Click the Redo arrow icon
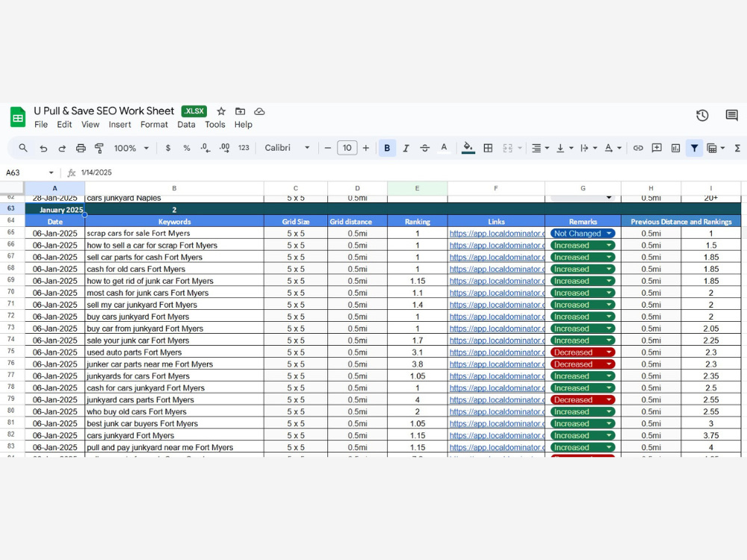747x560 pixels. pos(62,148)
